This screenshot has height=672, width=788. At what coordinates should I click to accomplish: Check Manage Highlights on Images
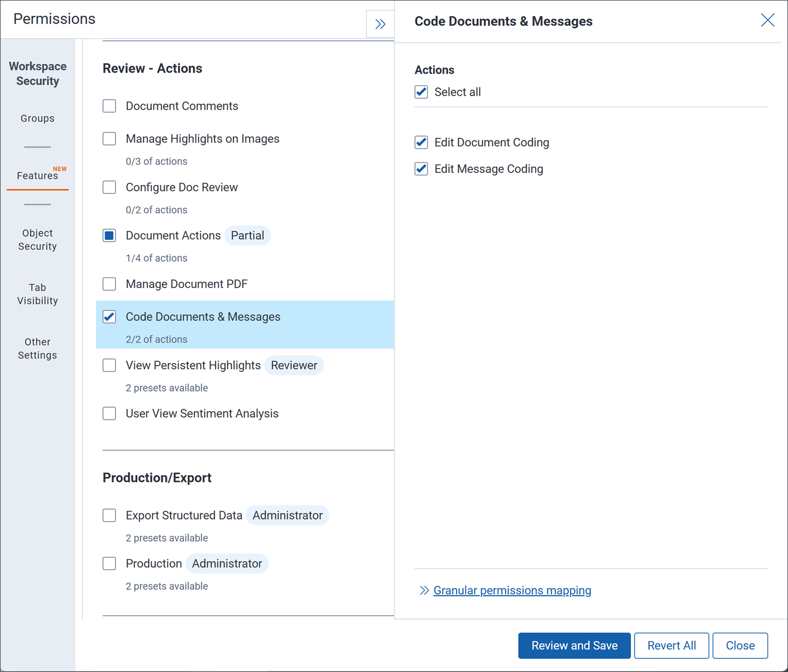(x=109, y=139)
